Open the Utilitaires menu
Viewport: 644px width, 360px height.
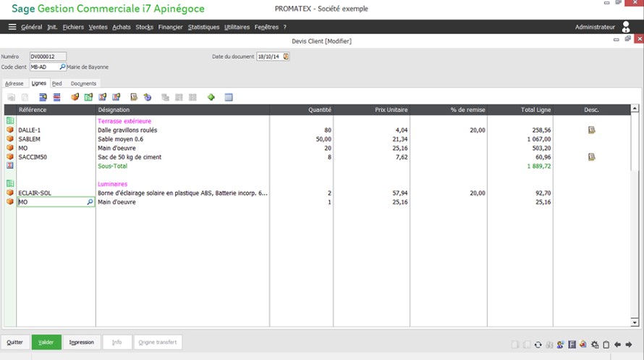pos(237,27)
